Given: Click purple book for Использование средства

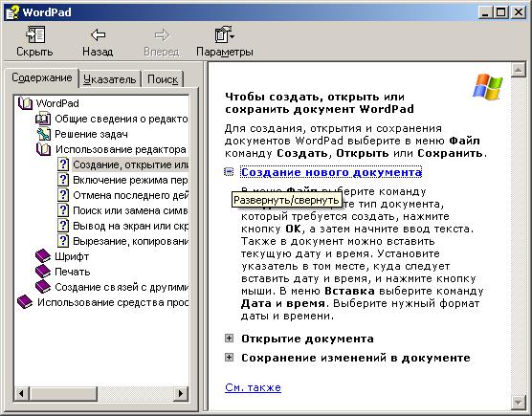Looking at the screenshot, I should point(25,302).
